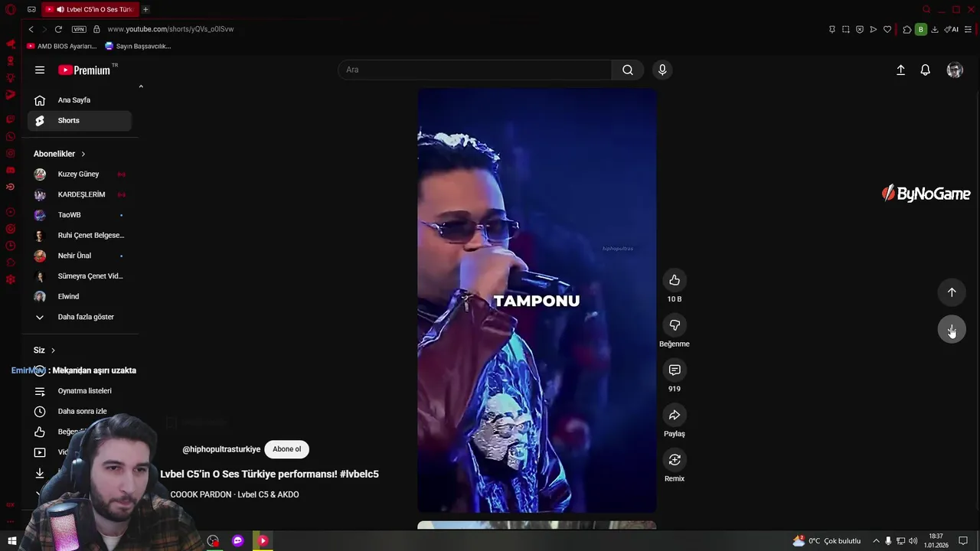Open Windows Start button
Viewport: 980px width, 551px height.
tap(11, 541)
